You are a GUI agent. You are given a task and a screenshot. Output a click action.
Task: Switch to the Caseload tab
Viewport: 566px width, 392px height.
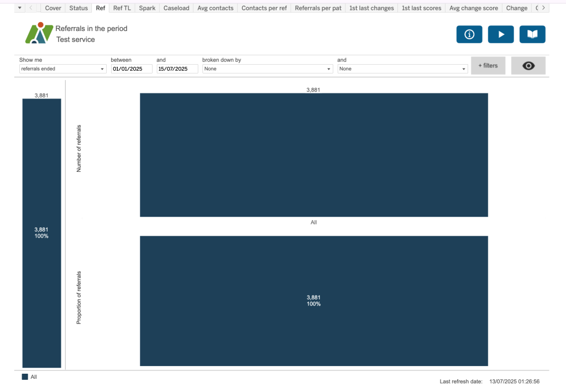(176, 8)
